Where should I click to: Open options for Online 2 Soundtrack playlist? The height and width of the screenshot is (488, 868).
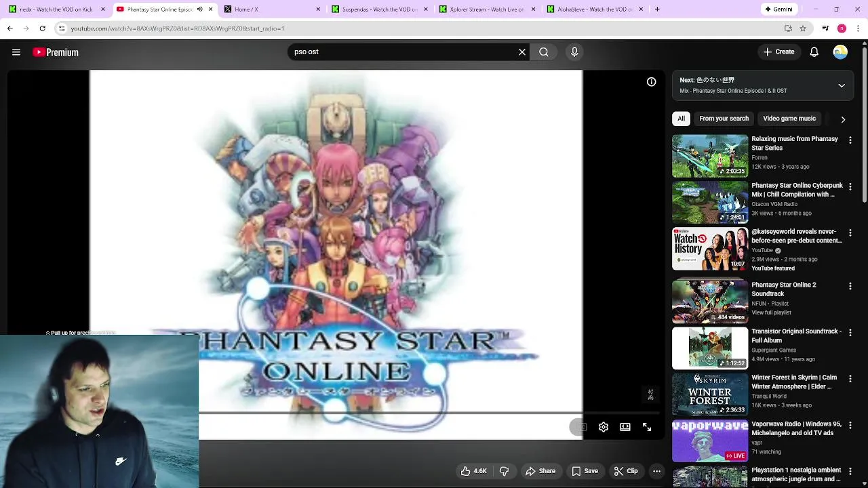(850, 286)
